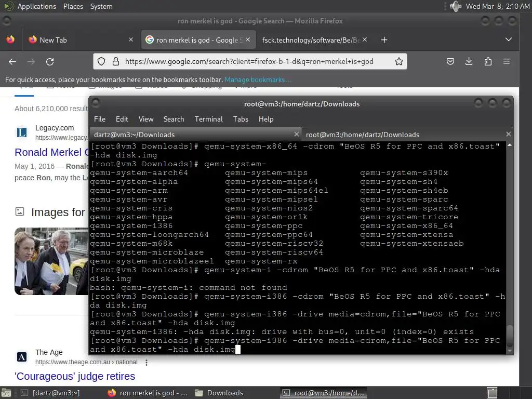Open the terminal Edit menu
Screen dimensions: 532x399
click(x=122, y=119)
